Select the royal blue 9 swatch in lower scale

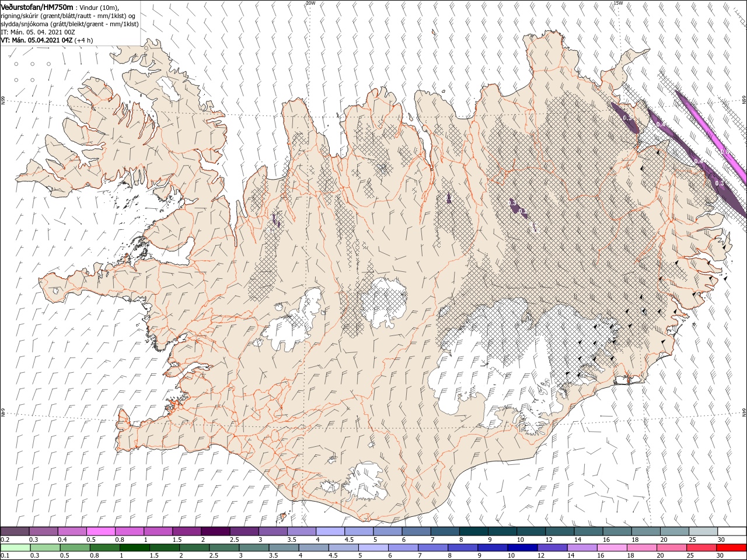(493, 548)
